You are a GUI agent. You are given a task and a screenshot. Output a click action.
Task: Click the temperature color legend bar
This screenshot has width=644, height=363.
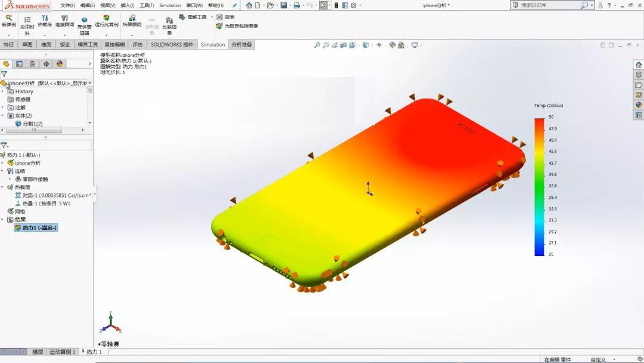539,187
